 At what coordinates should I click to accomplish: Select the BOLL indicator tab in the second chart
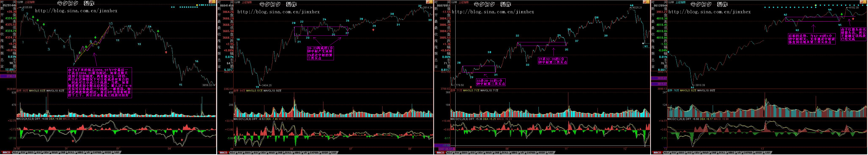tap(288, 153)
